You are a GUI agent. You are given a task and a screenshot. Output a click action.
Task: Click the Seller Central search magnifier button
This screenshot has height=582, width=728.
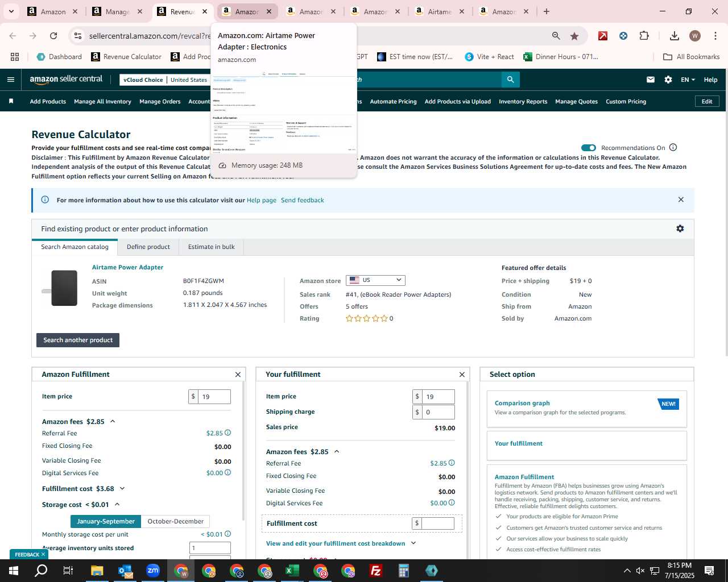pos(510,80)
